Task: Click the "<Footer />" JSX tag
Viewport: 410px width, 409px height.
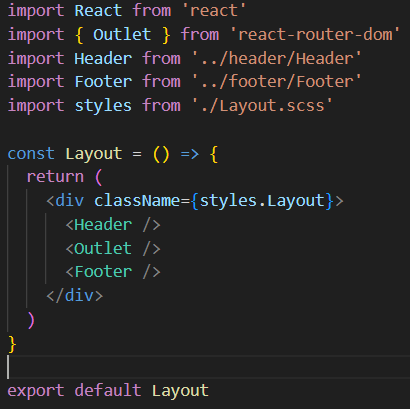Action: [113, 272]
